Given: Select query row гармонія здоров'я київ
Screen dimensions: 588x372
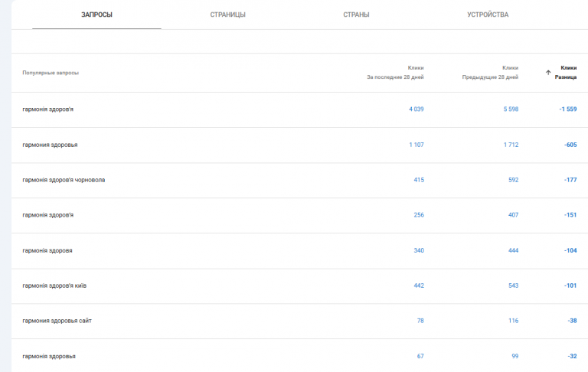Looking at the screenshot, I should 299,286.
